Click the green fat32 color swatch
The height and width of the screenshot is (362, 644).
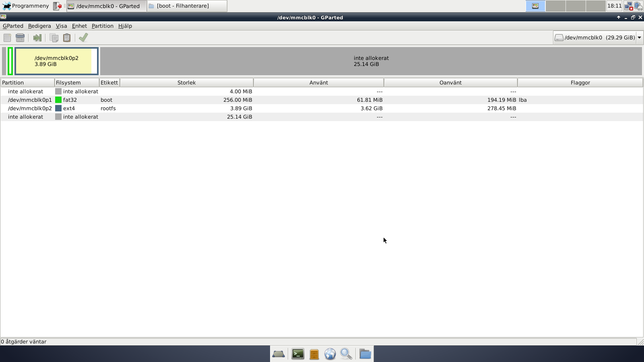click(x=58, y=100)
